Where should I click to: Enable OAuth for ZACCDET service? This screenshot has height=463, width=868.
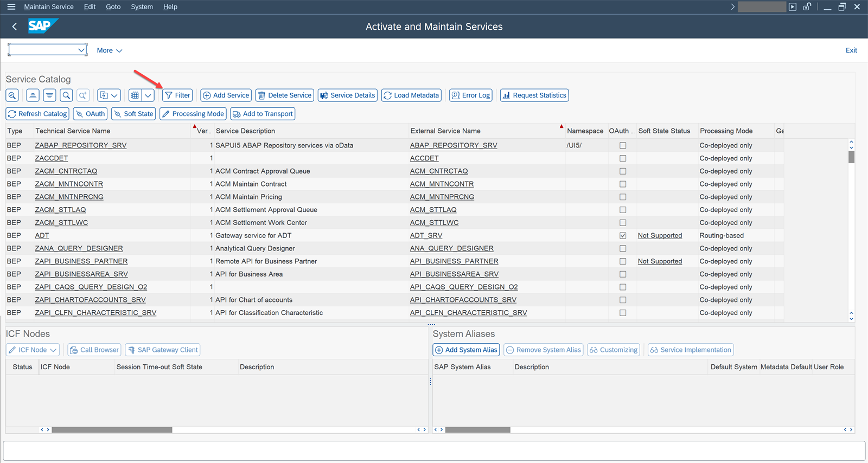(x=623, y=158)
